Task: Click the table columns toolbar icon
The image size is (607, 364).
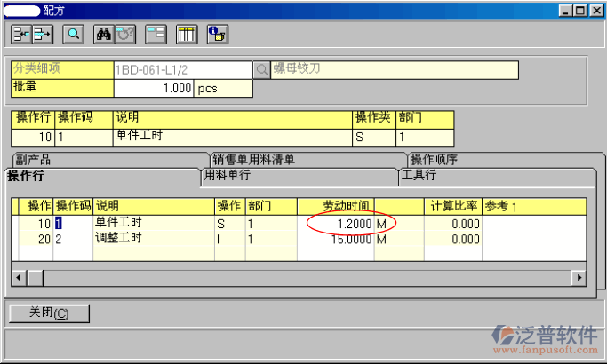Action: pyautogui.click(x=186, y=35)
